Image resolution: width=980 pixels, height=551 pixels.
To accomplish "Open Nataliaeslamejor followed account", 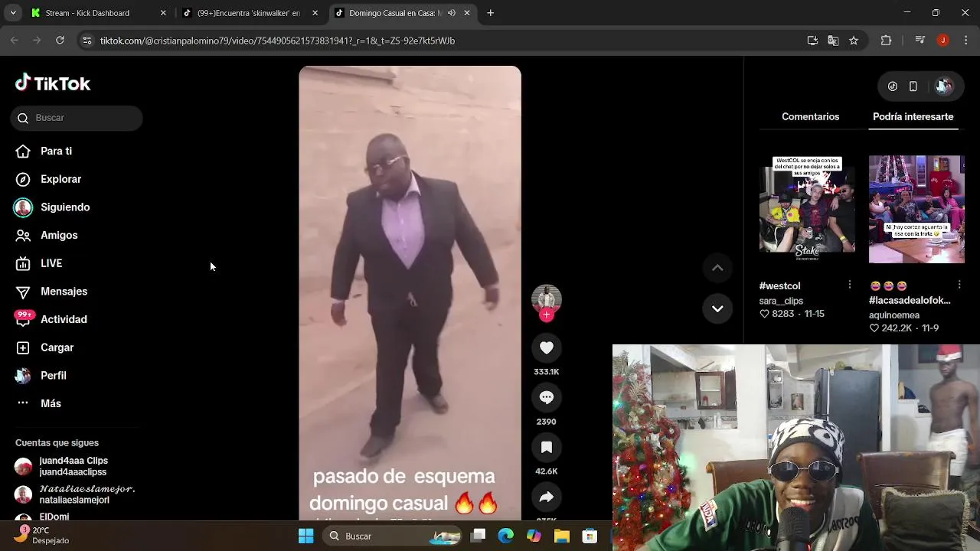I will pyautogui.click(x=73, y=494).
